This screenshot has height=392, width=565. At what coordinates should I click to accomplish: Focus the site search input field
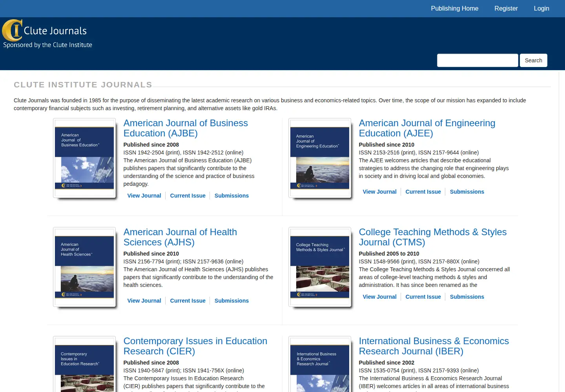click(x=478, y=60)
